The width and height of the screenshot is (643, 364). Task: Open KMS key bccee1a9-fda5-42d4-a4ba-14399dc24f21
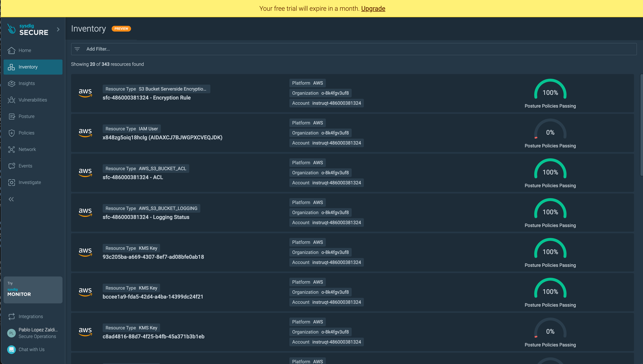click(153, 297)
